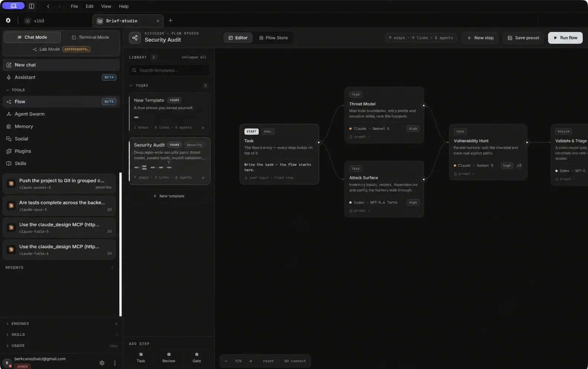Open Skills in the tools list
Viewport: 588px width, 369px height.
61,164
